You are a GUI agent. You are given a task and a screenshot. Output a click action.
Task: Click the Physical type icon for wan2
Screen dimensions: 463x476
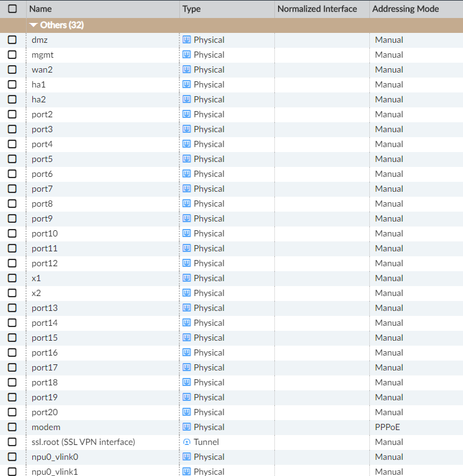pyautogui.click(x=187, y=70)
